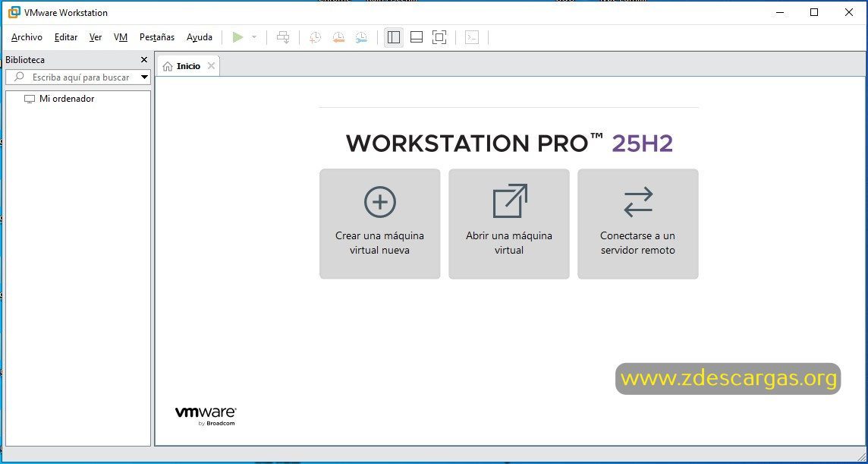
Task: Click the library search field
Action: coord(77,77)
